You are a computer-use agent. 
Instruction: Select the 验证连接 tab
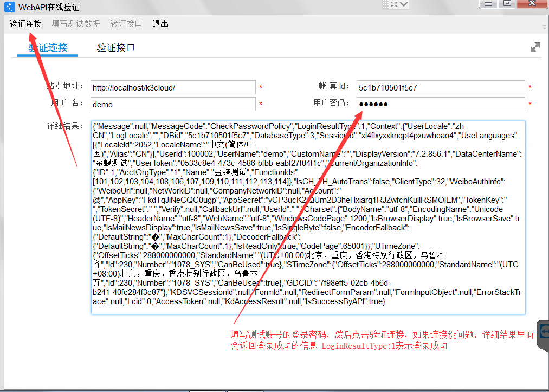47,48
